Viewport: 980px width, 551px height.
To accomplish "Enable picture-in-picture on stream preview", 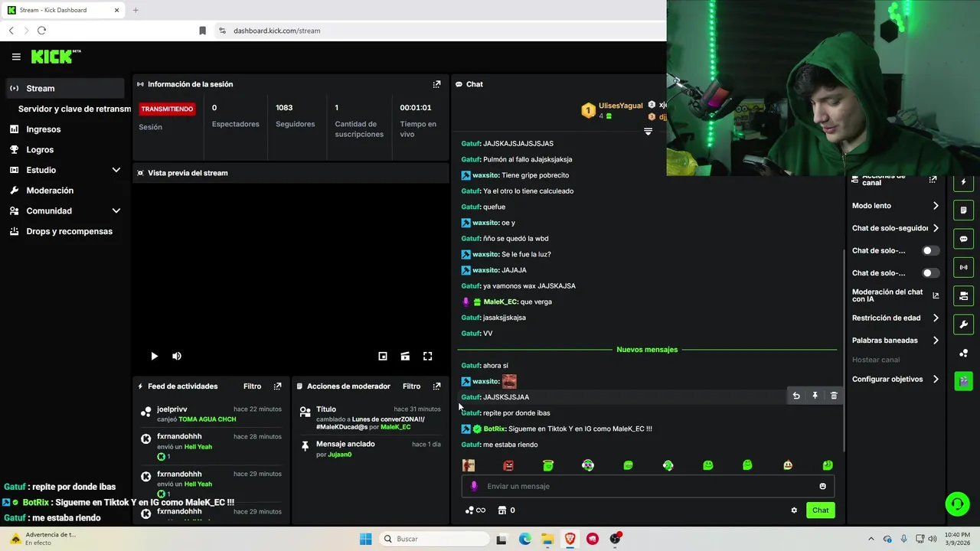I will (383, 356).
